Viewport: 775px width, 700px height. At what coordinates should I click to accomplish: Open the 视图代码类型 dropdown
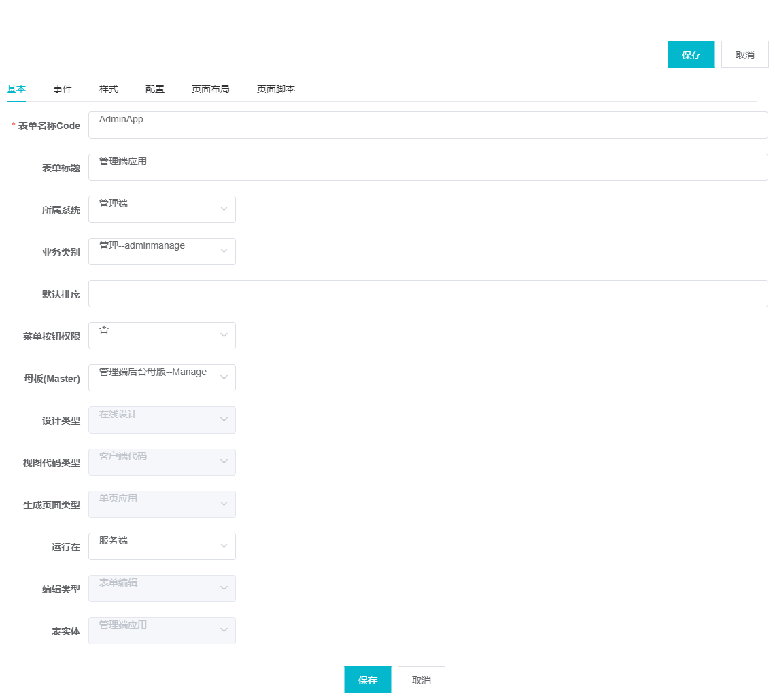click(x=162, y=462)
